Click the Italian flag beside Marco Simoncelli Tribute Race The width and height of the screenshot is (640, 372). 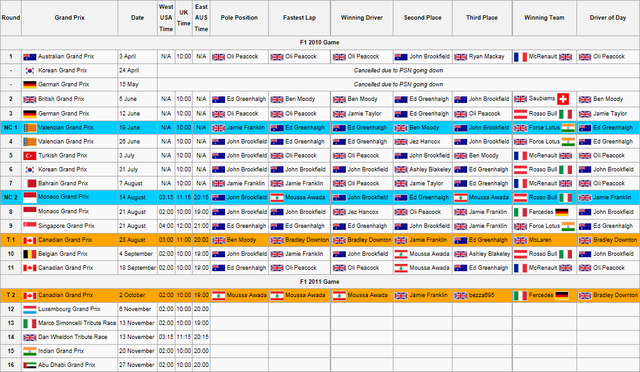coord(30,323)
